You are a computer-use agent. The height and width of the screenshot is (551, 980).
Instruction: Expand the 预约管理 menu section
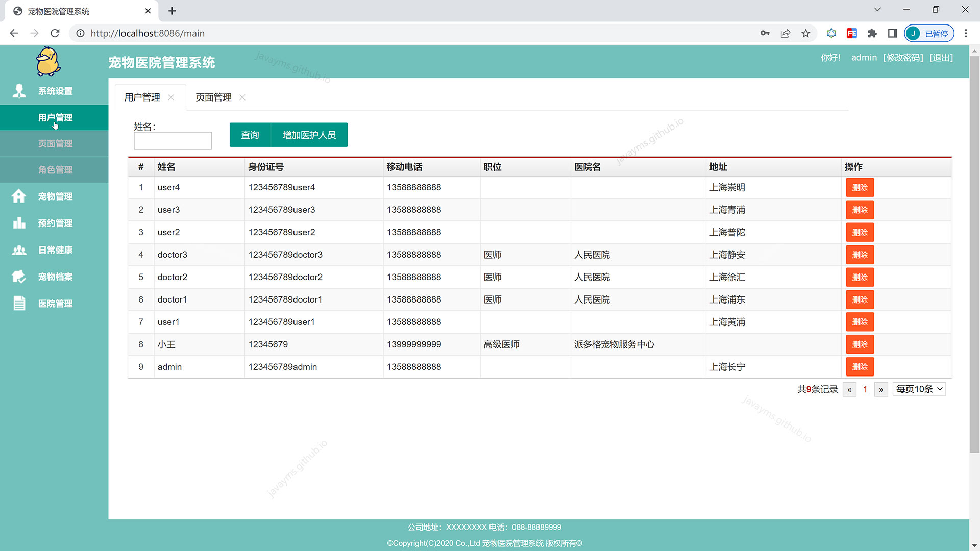pos(54,223)
